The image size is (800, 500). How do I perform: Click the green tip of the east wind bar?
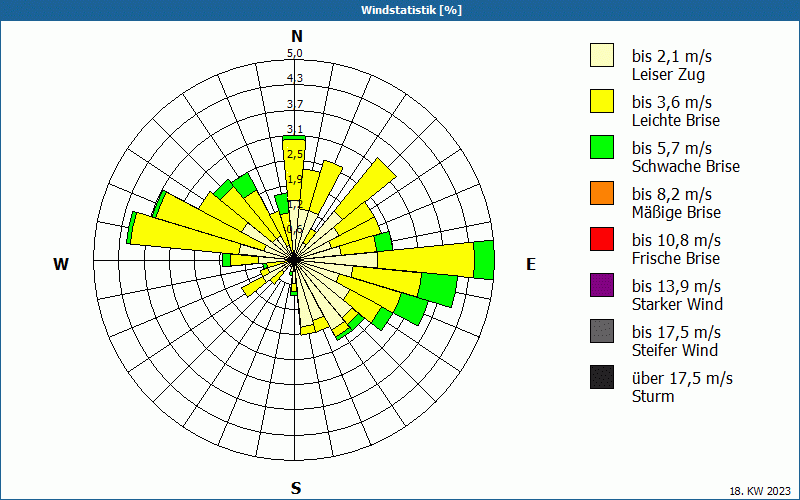[x=484, y=260]
